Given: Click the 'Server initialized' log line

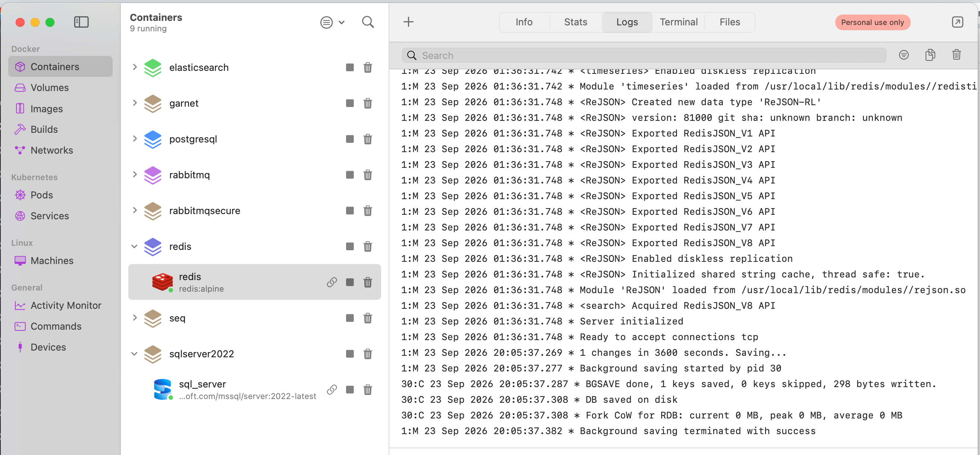Looking at the screenshot, I should tap(542, 321).
